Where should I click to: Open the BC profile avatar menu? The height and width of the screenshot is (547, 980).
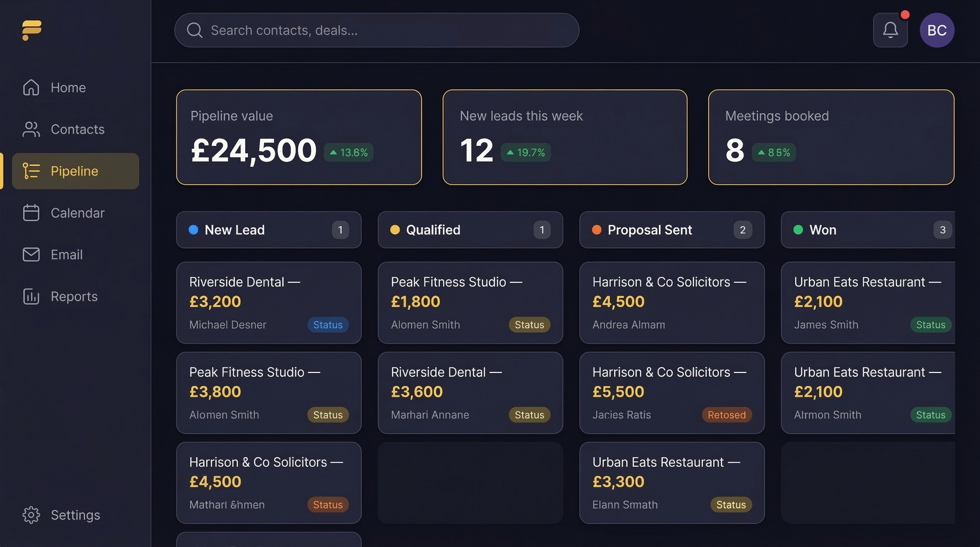coord(937,30)
